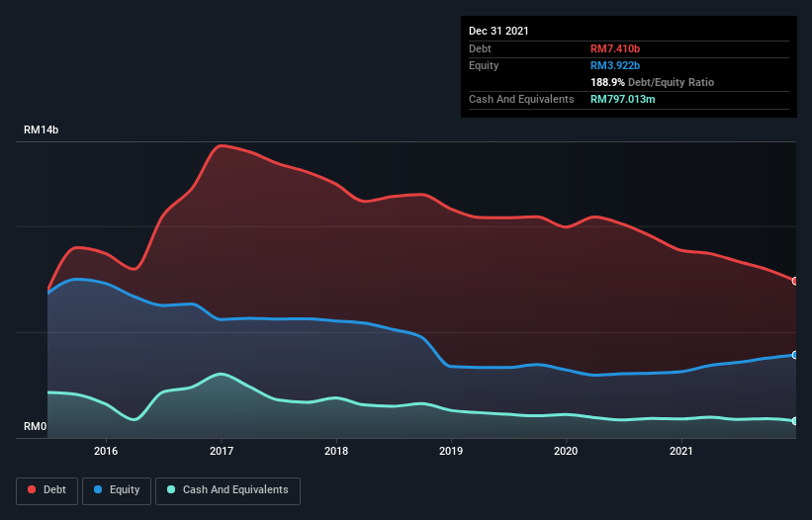Click the debt line peak near 2017
Image resolution: width=812 pixels, height=520 pixels.
tap(222, 146)
